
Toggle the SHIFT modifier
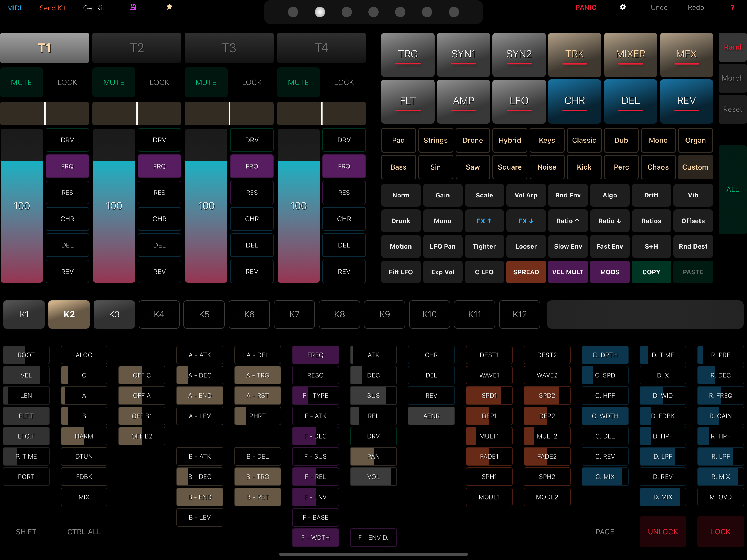click(26, 532)
